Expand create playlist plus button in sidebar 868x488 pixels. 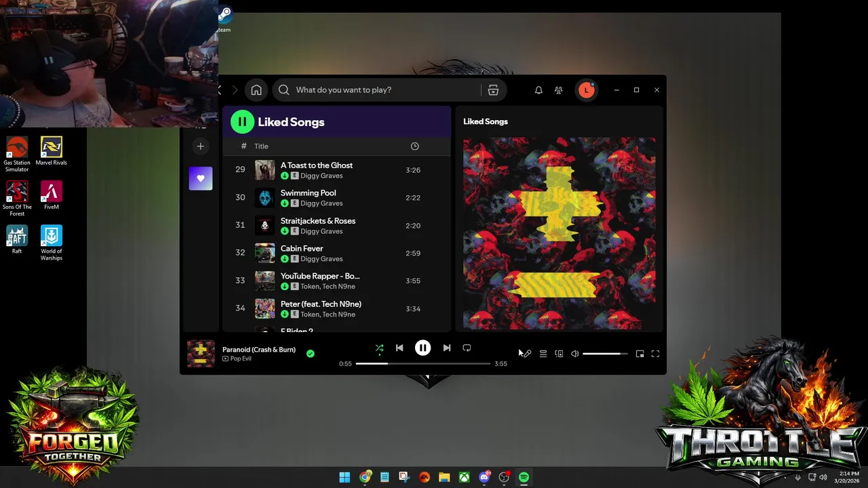(x=200, y=146)
